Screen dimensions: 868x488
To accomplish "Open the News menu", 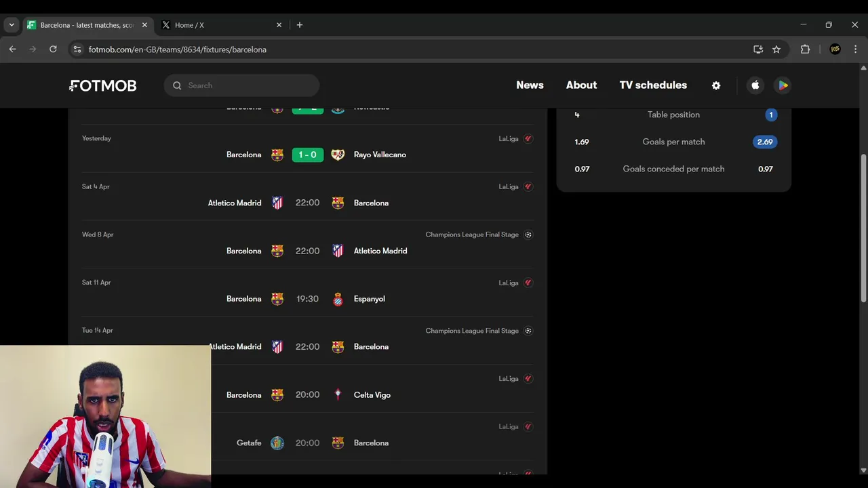I will (530, 85).
